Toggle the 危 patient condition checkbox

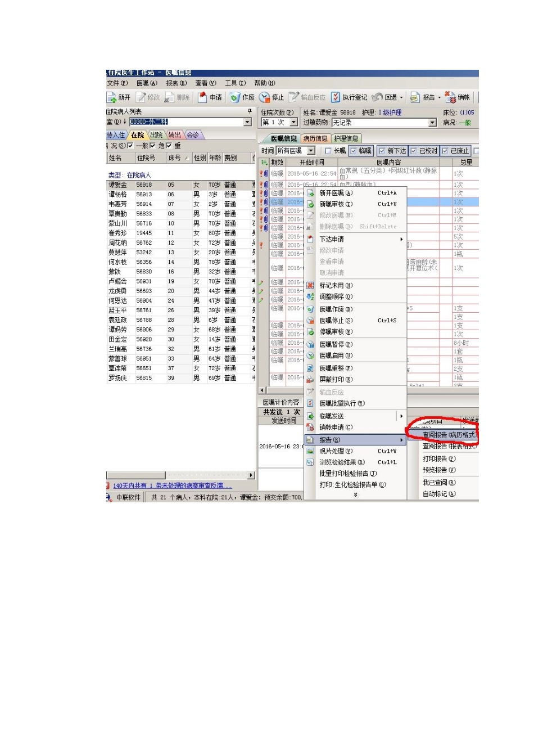click(x=152, y=146)
